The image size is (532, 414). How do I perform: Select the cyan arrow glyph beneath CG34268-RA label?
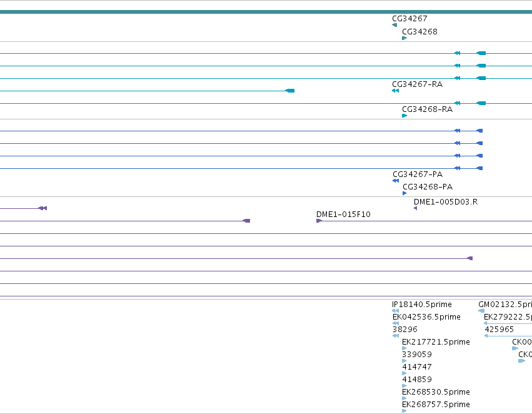click(x=404, y=116)
